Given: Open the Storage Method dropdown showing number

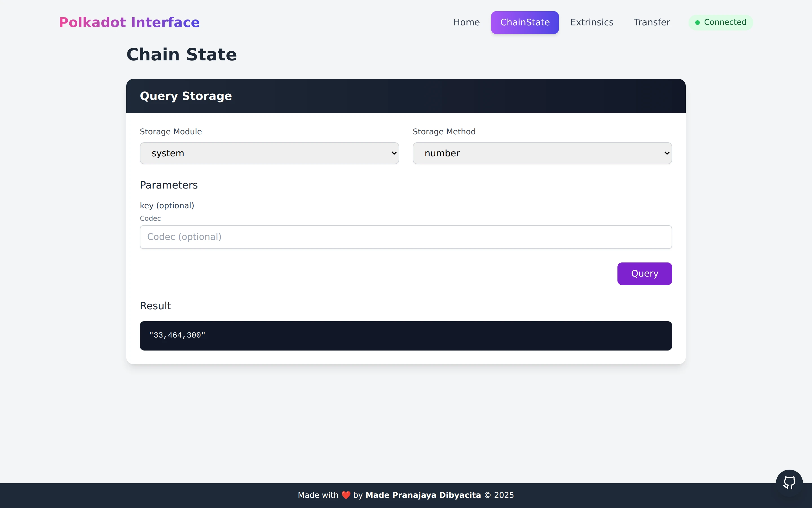Looking at the screenshot, I should 542,153.
